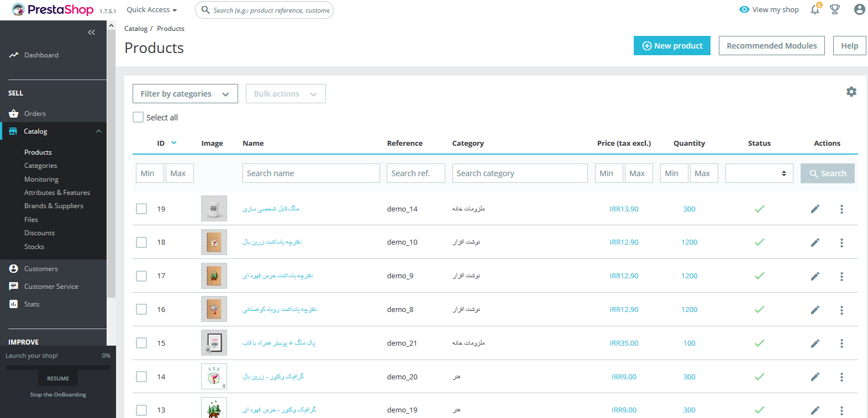This screenshot has width=868, height=418.
Task: Select checkbox for product 17
Action: [x=141, y=276]
